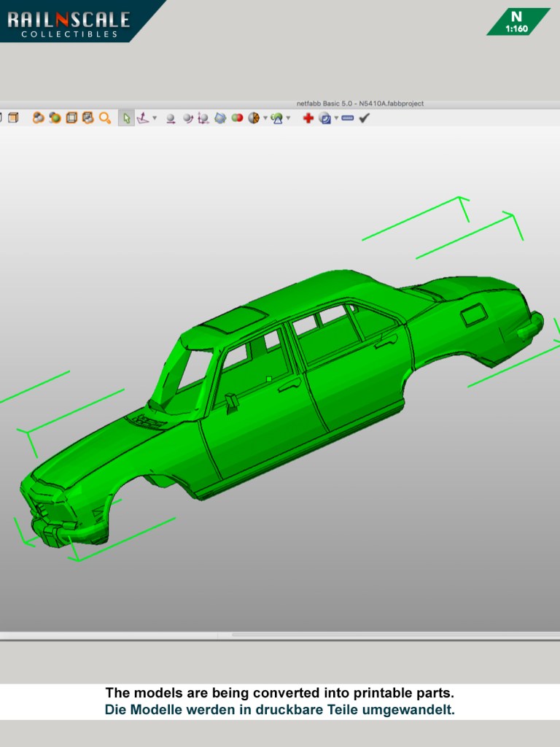Click the grey sphere on platform icon
Image resolution: width=560 pixels, height=747 pixels.
tap(171, 118)
